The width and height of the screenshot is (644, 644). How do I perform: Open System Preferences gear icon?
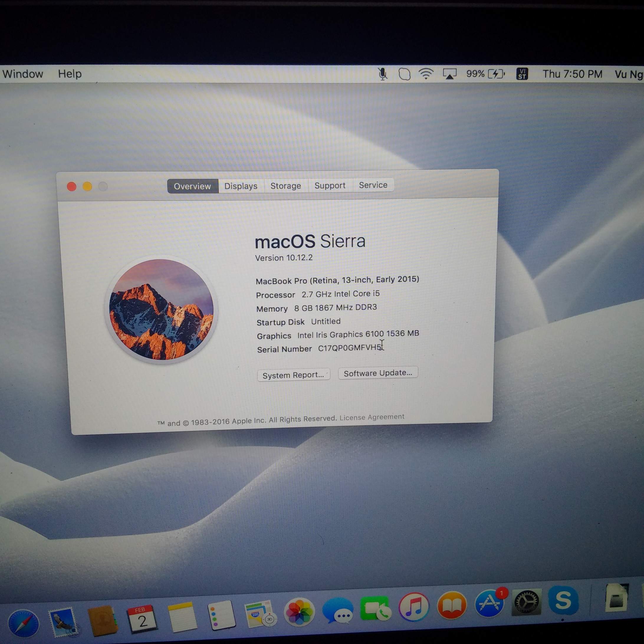click(x=527, y=602)
